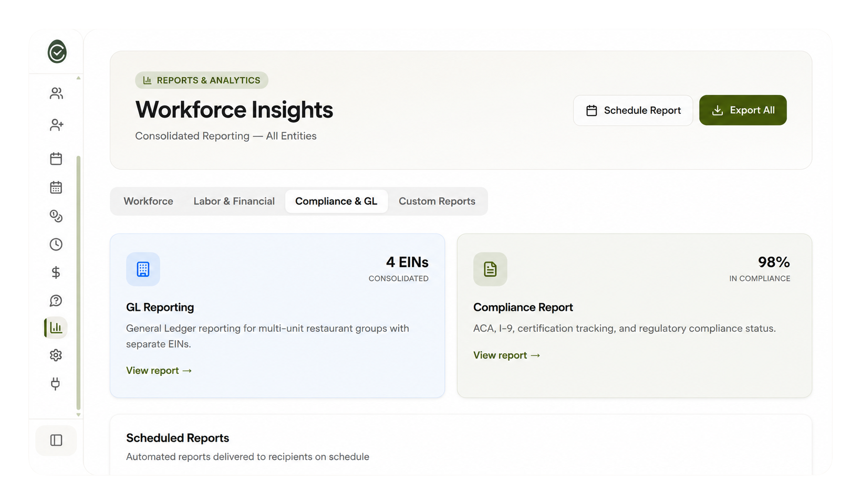
Task: Click the CONSOLIDATED label
Action: 398,279
